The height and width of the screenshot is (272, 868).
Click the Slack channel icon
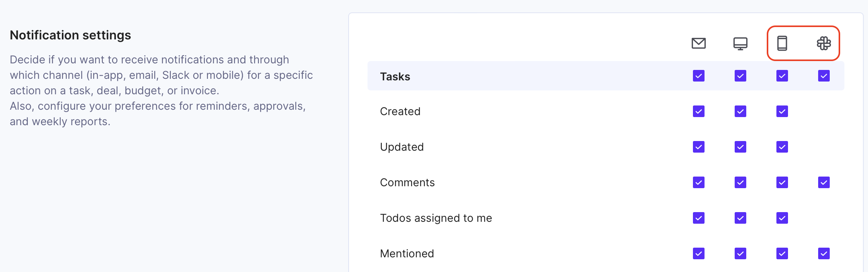coord(824,43)
